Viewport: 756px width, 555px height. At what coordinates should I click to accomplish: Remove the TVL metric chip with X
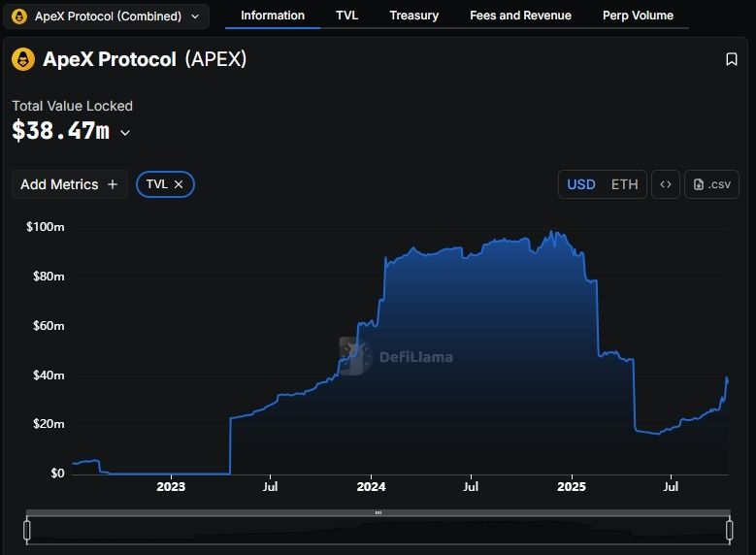179,184
